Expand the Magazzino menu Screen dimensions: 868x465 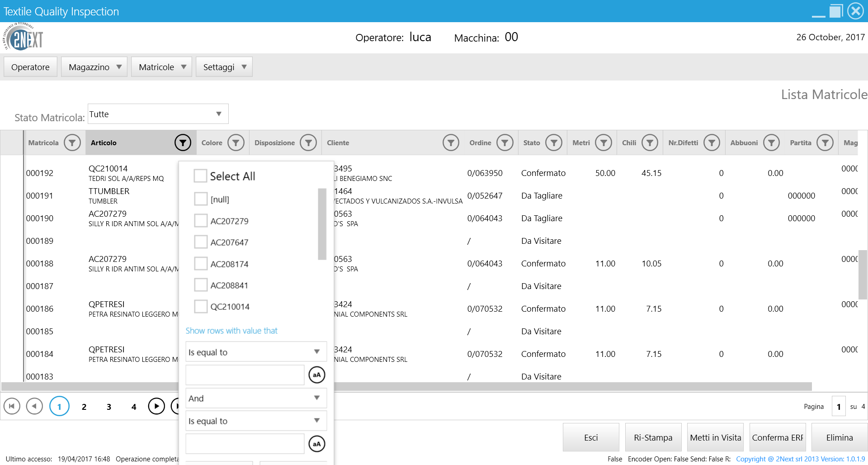94,67
